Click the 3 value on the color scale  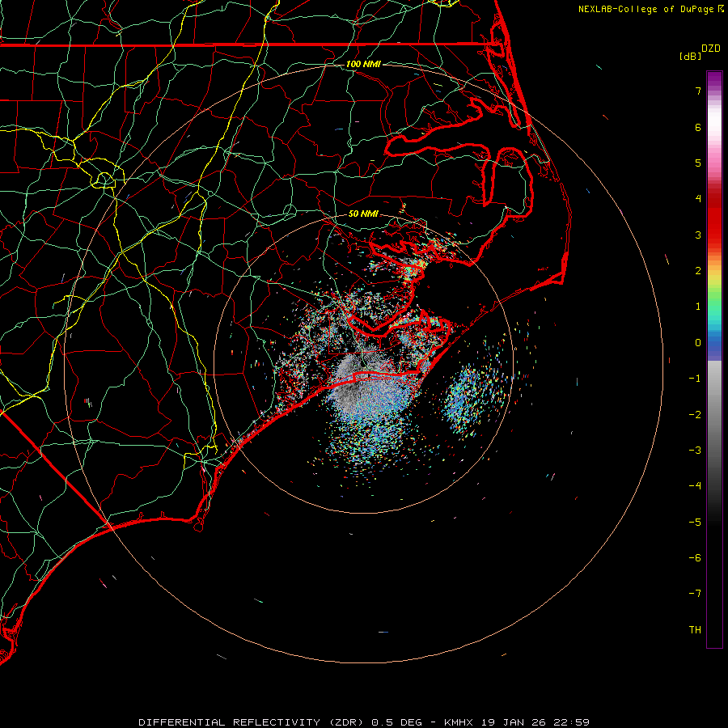[698, 235]
